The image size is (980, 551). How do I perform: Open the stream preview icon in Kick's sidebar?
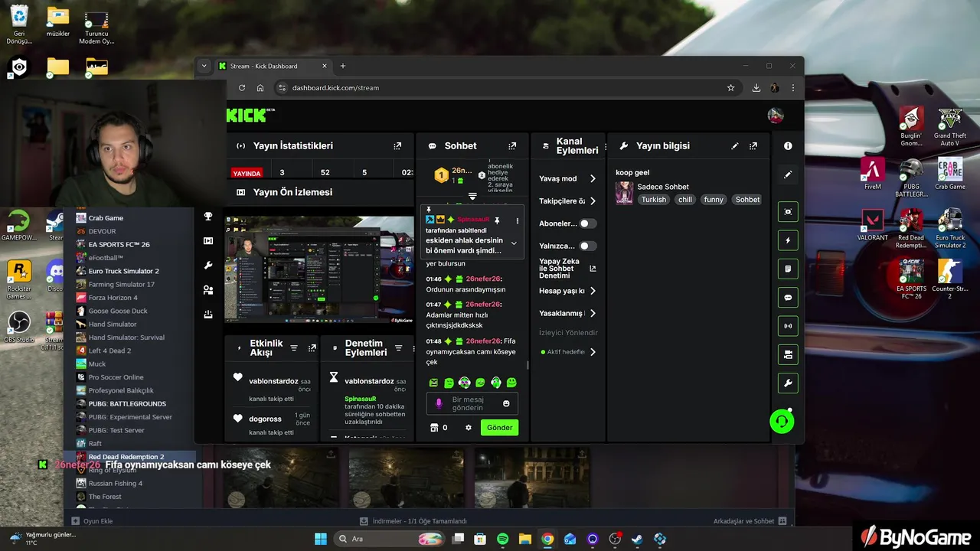pyautogui.click(x=208, y=241)
